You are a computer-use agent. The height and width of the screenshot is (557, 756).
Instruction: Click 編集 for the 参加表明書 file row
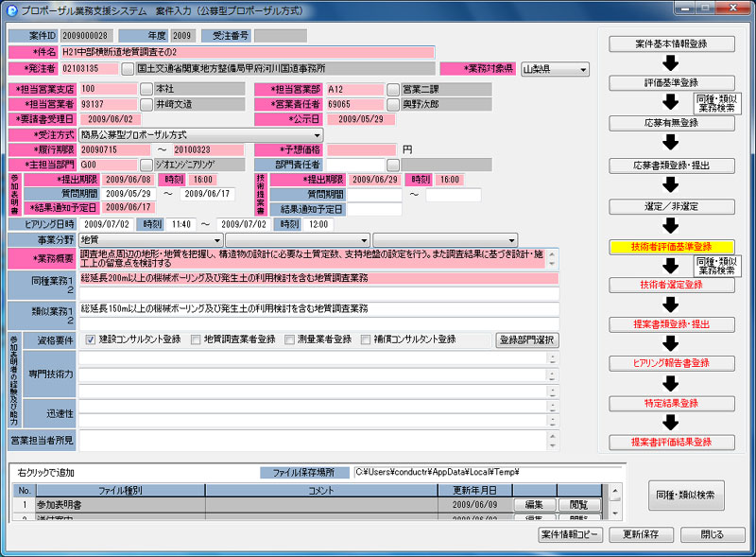tap(533, 505)
